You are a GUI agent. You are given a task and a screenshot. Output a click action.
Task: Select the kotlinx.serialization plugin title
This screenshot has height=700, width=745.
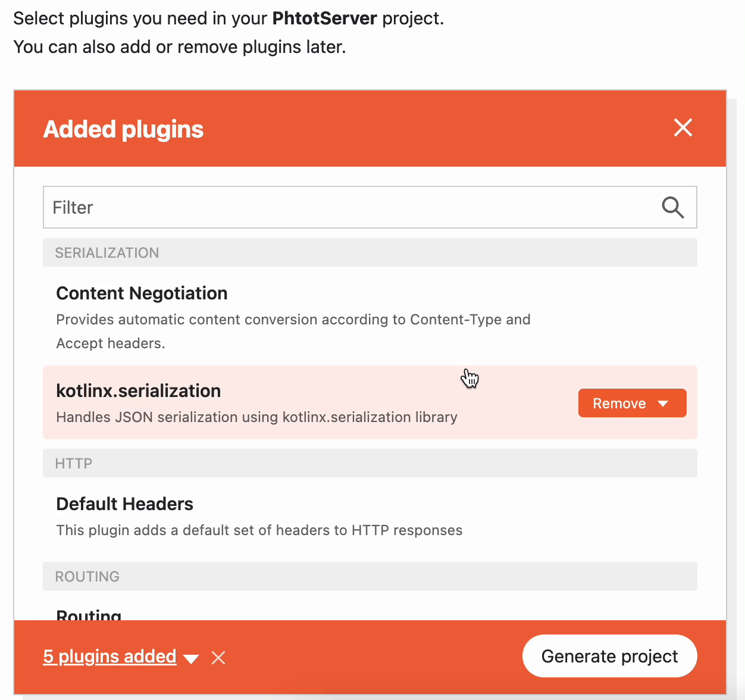pyautogui.click(x=138, y=391)
